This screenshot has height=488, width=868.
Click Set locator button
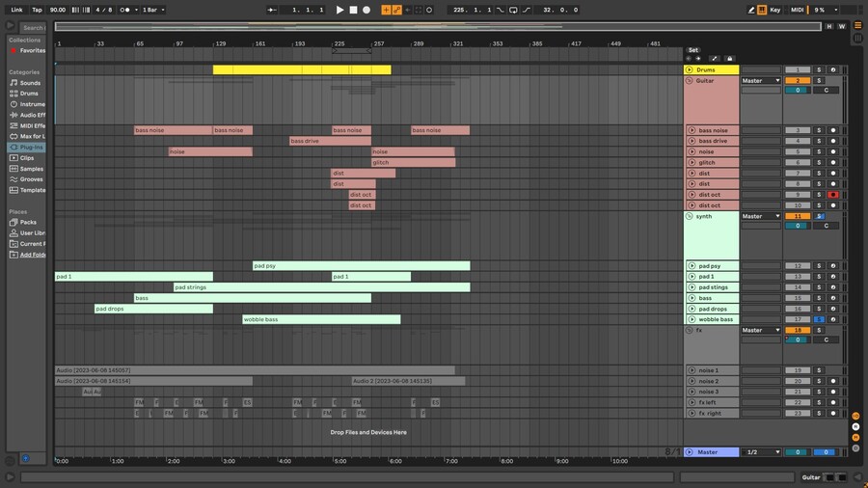pyautogui.click(x=693, y=50)
